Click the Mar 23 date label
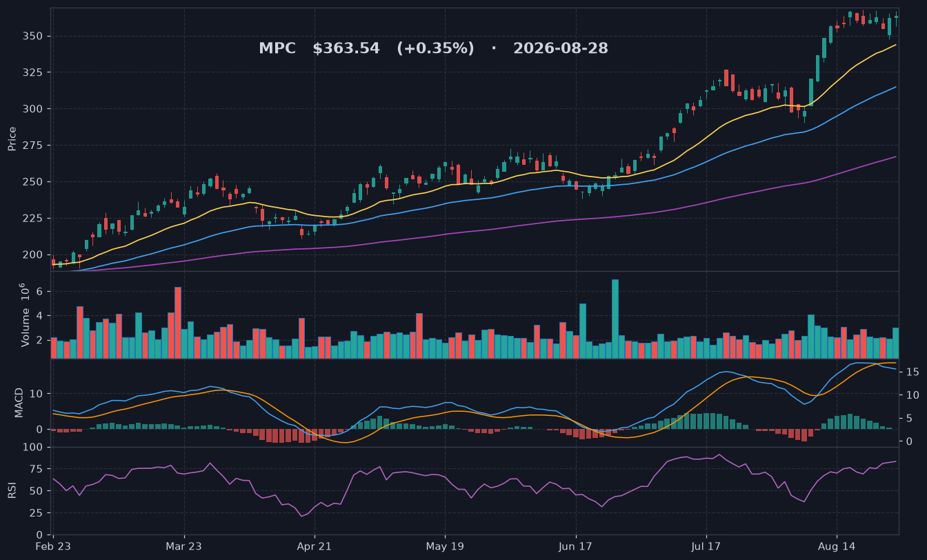Screen dimensions: 927x560 184,546
